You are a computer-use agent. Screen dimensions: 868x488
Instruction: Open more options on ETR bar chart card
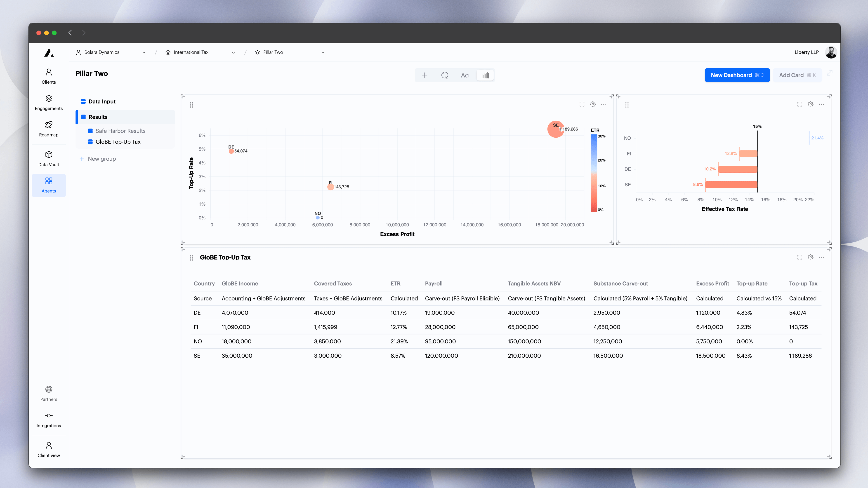click(821, 104)
